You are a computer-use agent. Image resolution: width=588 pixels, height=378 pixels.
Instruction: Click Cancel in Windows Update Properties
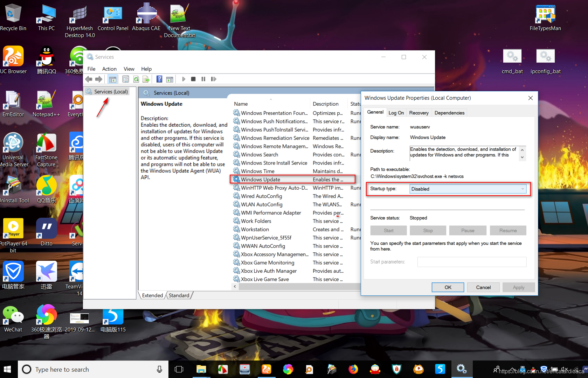coord(483,287)
